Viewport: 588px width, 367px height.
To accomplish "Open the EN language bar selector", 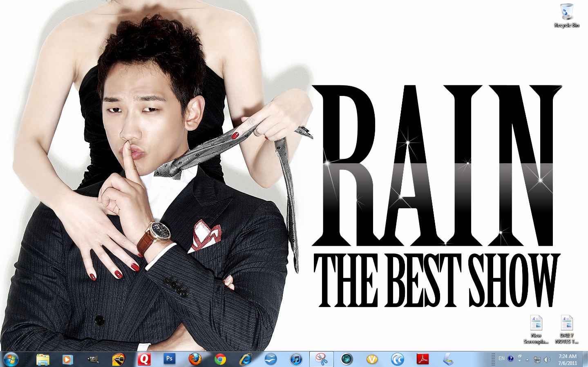I will (x=501, y=358).
